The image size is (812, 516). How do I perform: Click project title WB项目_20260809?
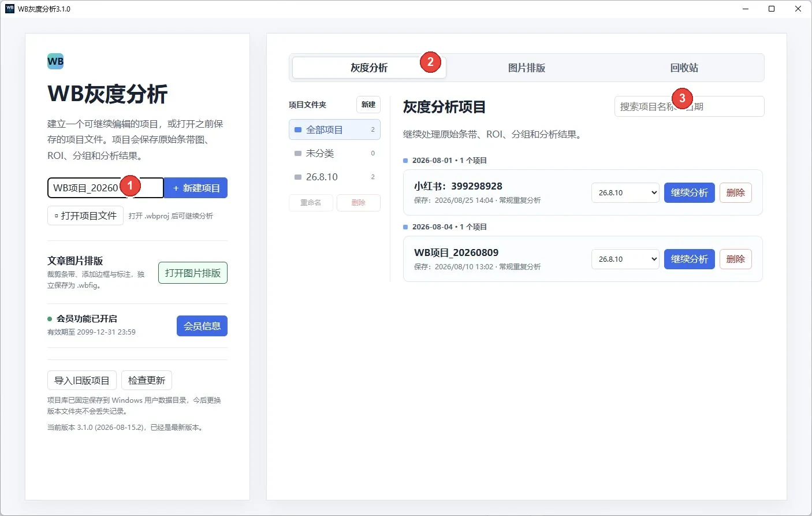click(x=456, y=253)
